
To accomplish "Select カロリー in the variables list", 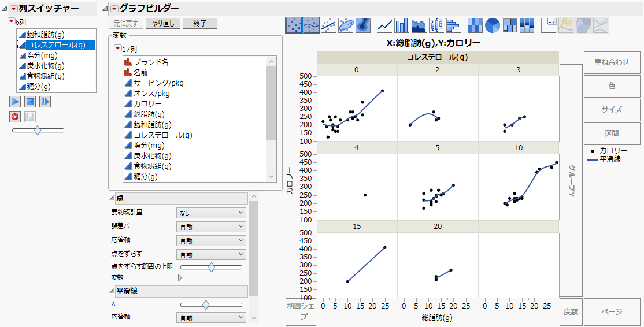I will point(195,104).
